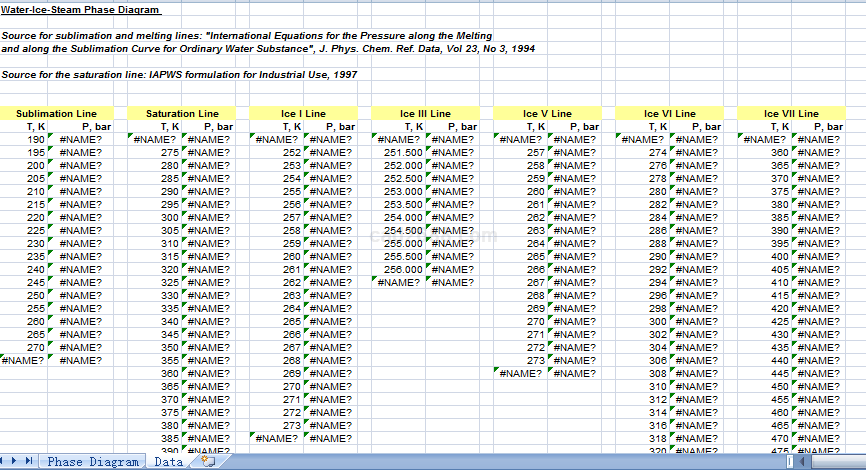Select the Water-Ice-Steam Phase Diagram title cell
This screenshot has width=866, height=470.
pyautogui.click(x=80, y=10)
